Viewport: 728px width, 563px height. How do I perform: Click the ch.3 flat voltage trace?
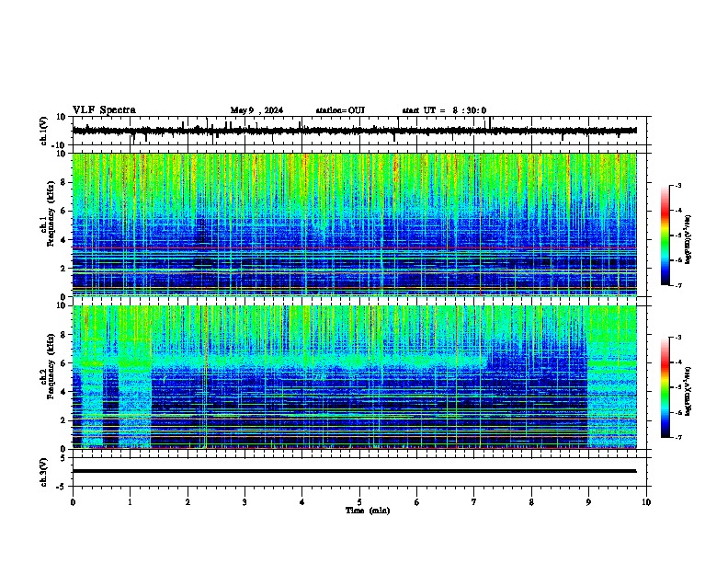[x=354, y=471]
